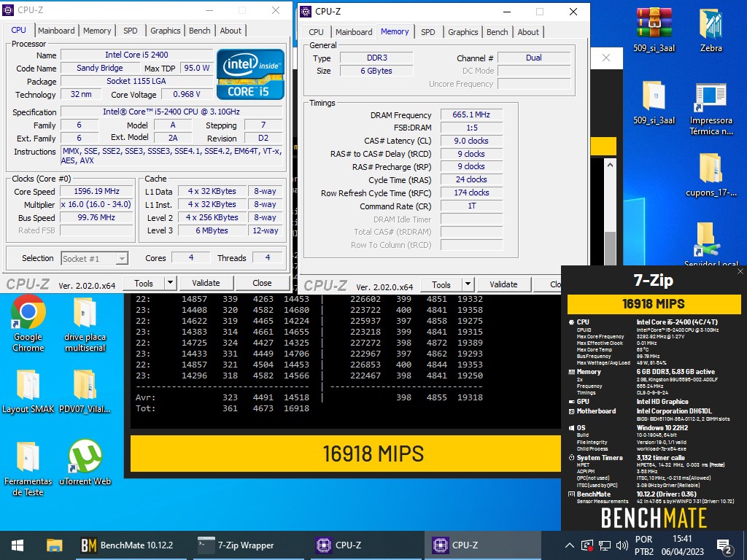Open the PDV07_Vilal folder icon
This screenshot has height=560, width=747.
[x=85, y=392]
